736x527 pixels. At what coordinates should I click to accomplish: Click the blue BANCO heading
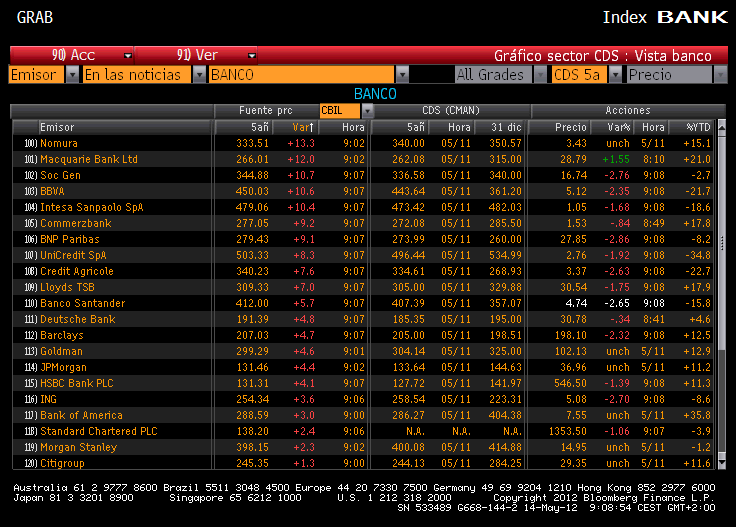click(x=375, y=94)
